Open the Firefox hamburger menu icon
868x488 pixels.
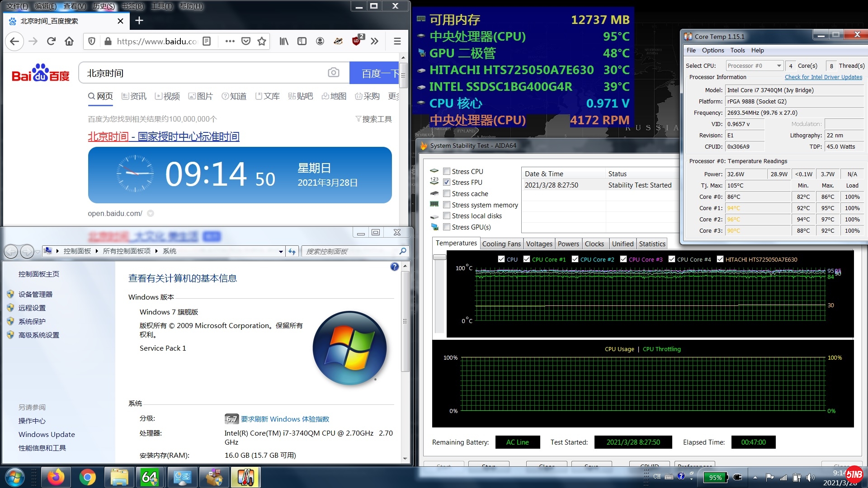click(397, 41)
